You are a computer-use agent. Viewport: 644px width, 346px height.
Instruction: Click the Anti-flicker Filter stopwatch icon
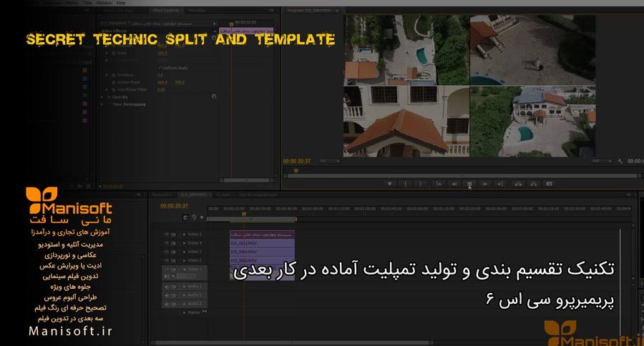pos(114,89)
